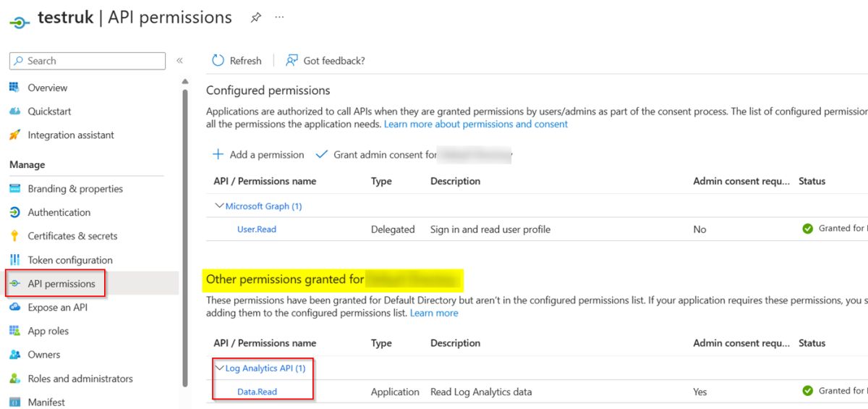Open Learn more about permissions and consent
The height and width of the screenshot is (409, 868).
coord(476,125)
